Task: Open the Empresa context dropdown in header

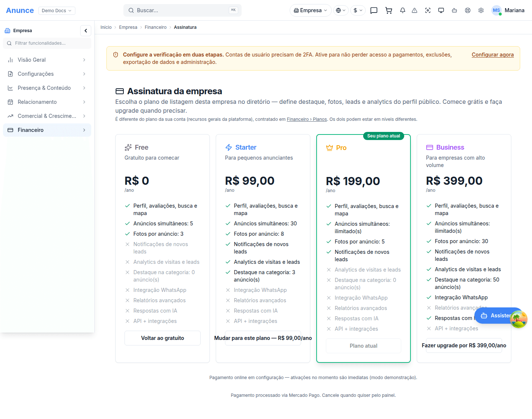Action: pyautogui.click(x=311, y=10)
